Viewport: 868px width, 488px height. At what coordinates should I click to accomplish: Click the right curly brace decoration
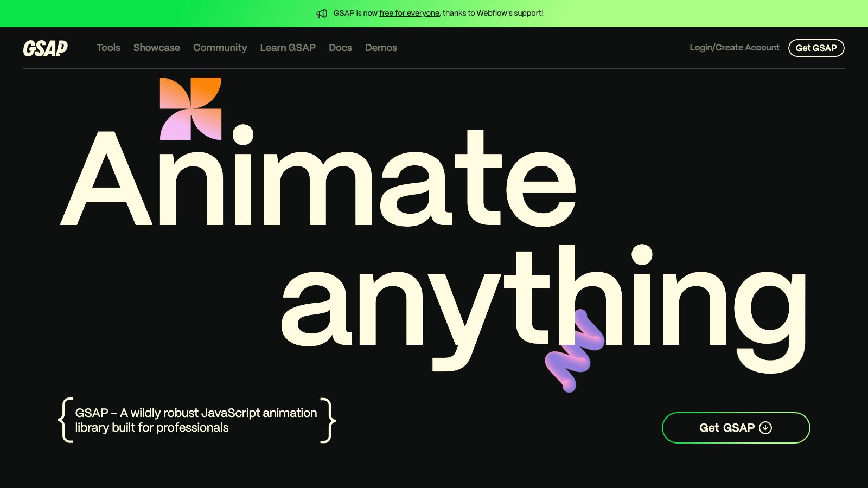(x=328, y=420)
